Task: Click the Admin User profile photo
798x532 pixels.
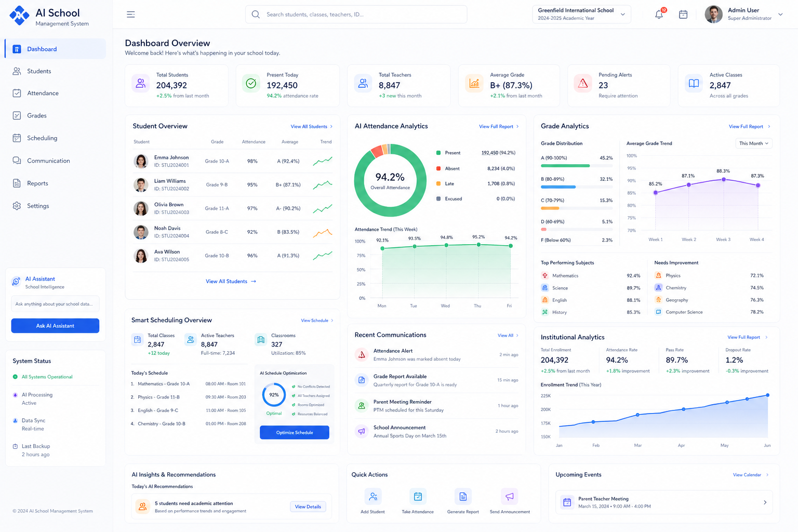Action: coord(714,15)
